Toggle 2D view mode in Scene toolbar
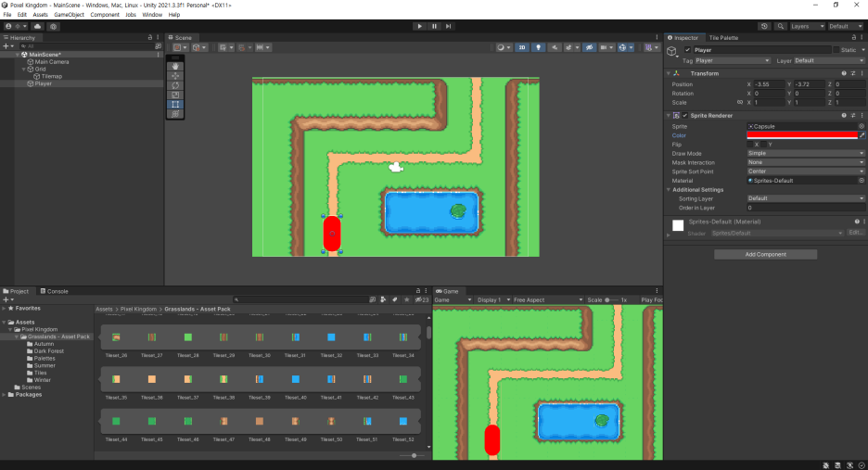The height and width of the screenshot is (470, 868). click(522, 47)
